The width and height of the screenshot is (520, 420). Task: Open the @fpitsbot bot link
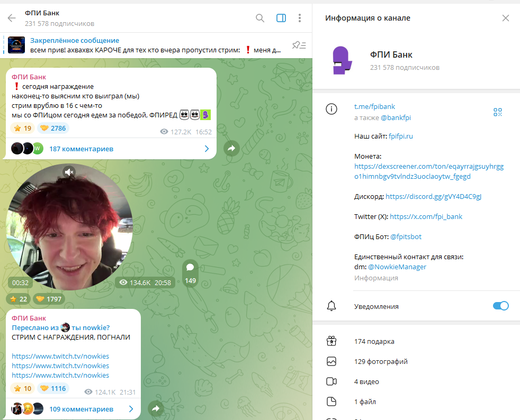pos(406,236)
